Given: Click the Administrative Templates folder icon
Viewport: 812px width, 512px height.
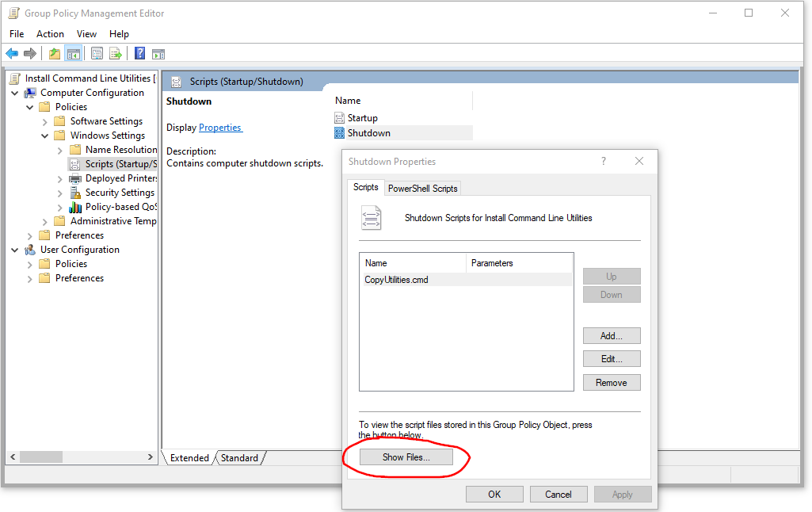Looking at the screenshot, I should (60, 221).
